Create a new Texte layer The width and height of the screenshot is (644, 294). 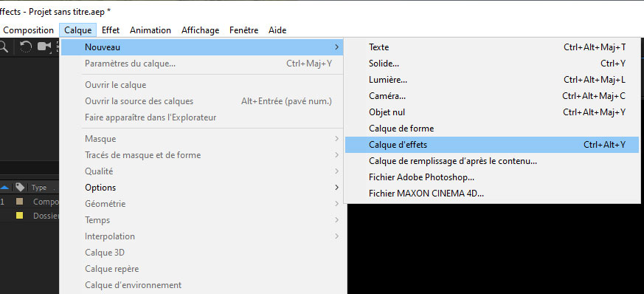[492, 47]
